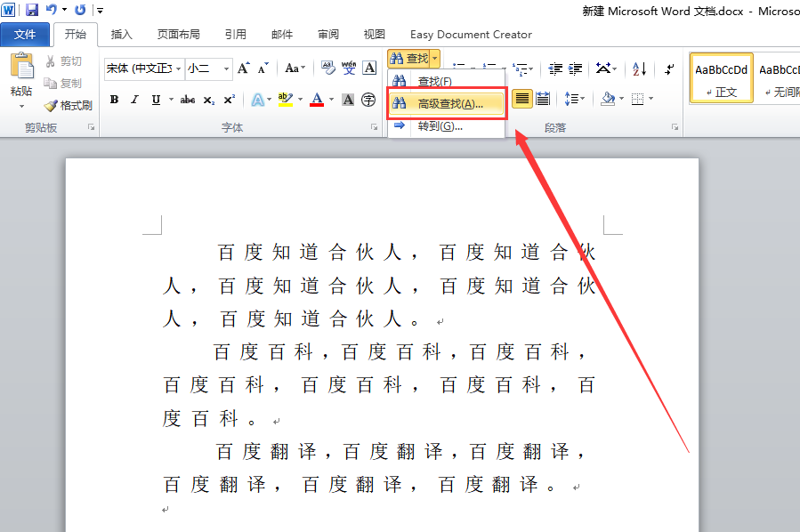Select the 无间隔 style thumbnail

pyautogui.click(x=779, y=78)
